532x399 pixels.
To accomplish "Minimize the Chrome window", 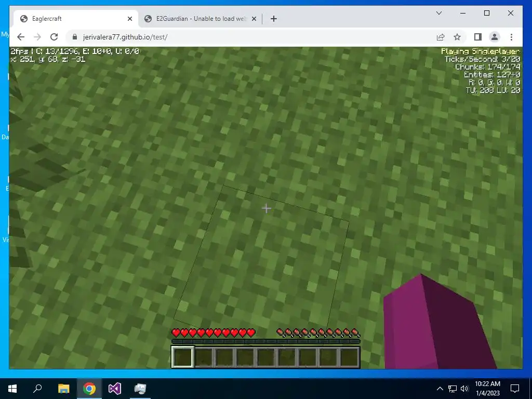I will tap(463, 13).
